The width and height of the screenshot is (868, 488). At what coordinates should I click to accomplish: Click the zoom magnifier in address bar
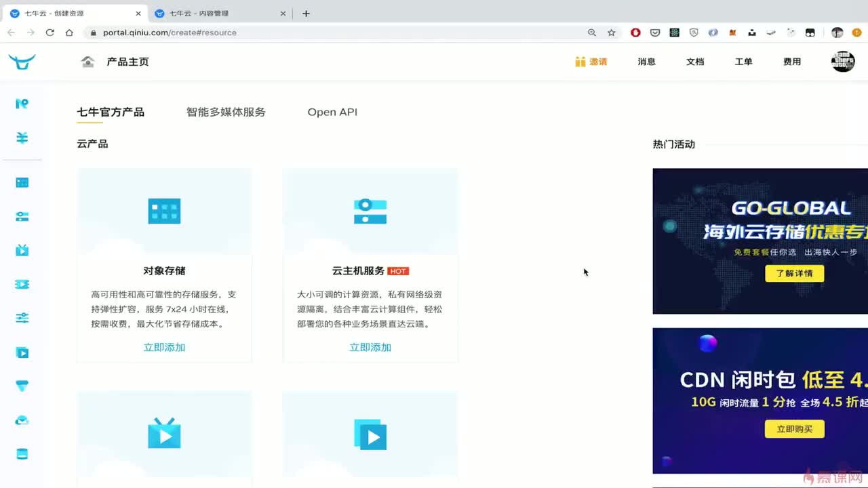click(x=592, y=33)
